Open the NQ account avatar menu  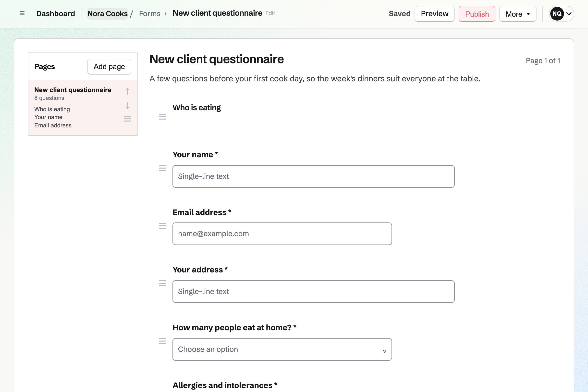tap(561, 14)
